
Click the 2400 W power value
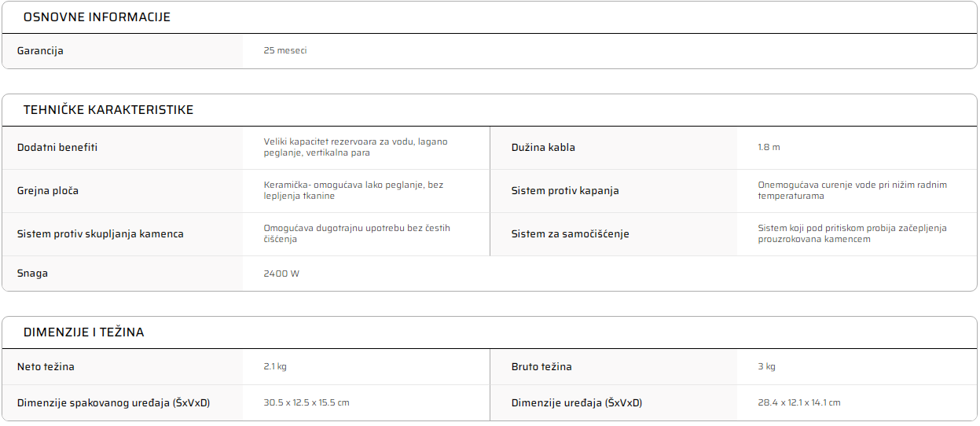281,274
